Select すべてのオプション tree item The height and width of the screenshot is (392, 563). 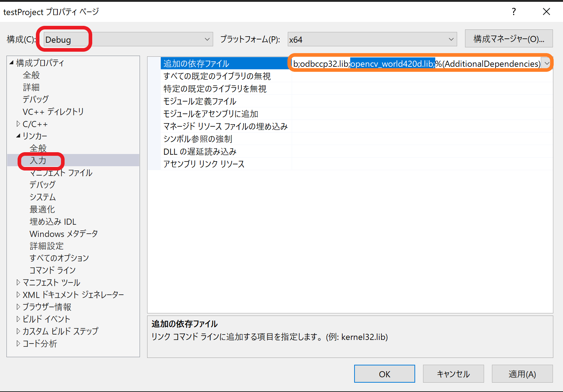click(59, 258)
